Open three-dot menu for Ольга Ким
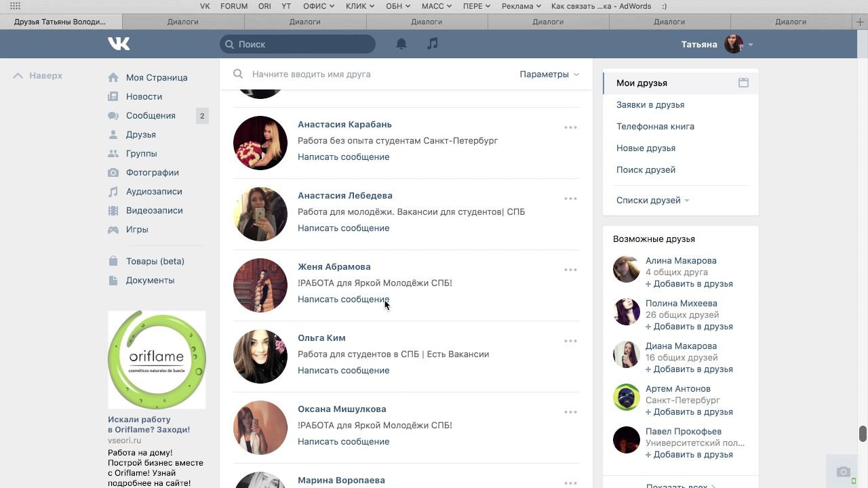This screenshot has width=868, height=488. coord(570,341)
